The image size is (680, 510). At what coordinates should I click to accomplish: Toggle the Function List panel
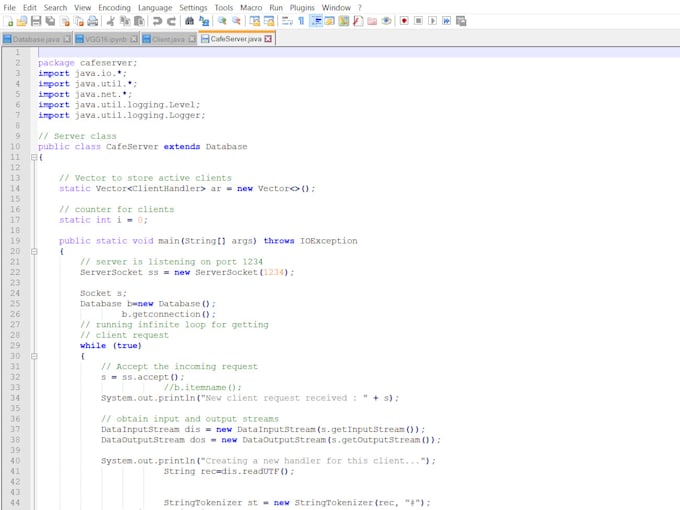(358, 21)
